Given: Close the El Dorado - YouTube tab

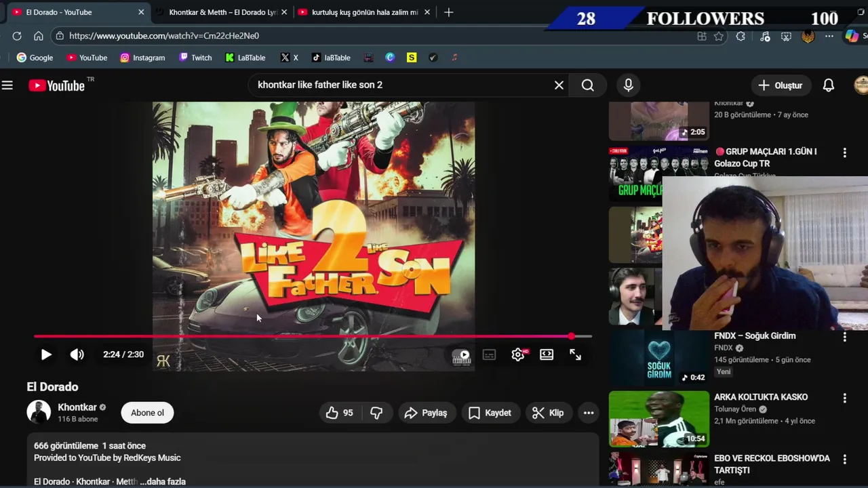Looking at the screenshot, I should click(141, 12).
